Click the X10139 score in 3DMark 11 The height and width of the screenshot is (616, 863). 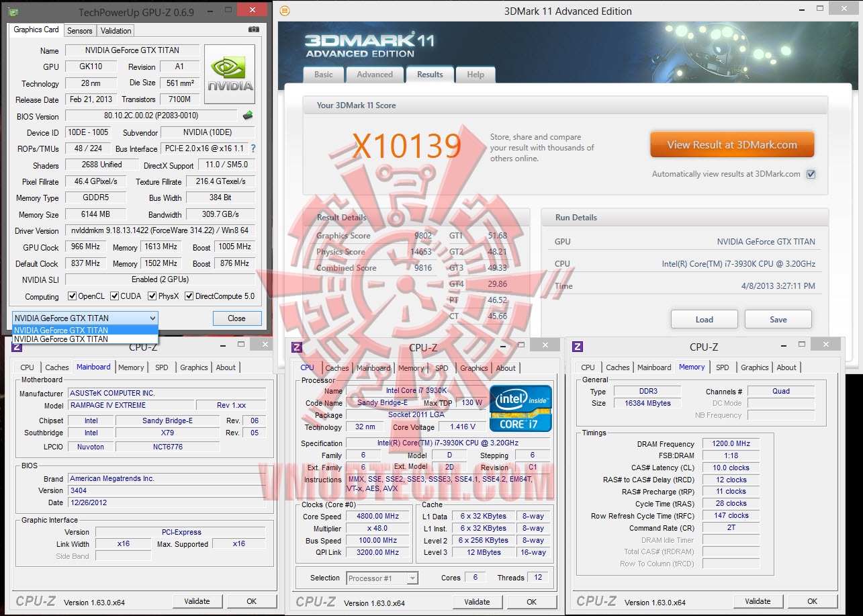[x=407, y=146]
